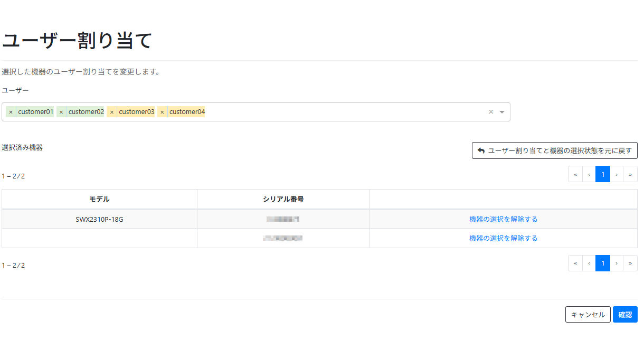Viewport: 644px width, 359px height.
Task: Jump to first page using « icon
Action: pyautogui.click(x=575, y=174)
